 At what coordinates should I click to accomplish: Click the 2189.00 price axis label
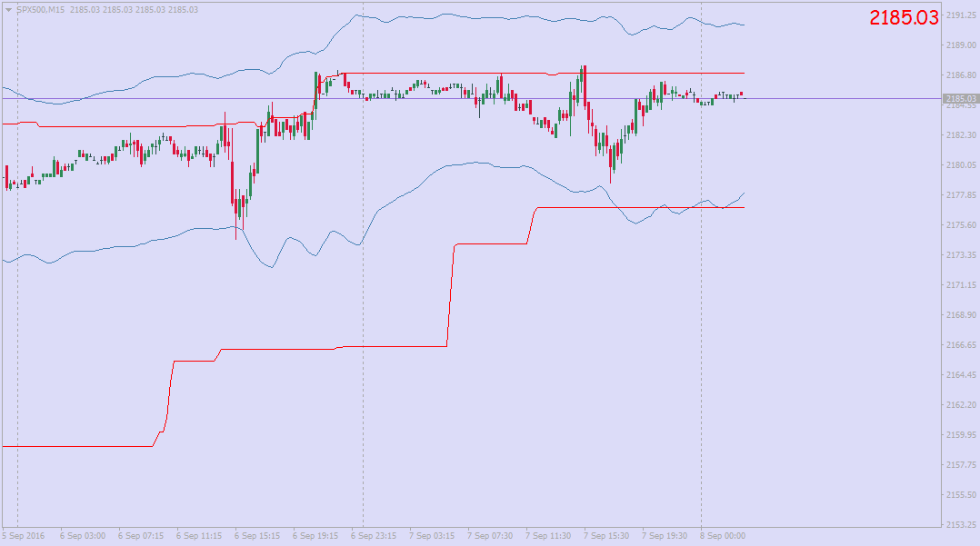click(x=961, y=45)
